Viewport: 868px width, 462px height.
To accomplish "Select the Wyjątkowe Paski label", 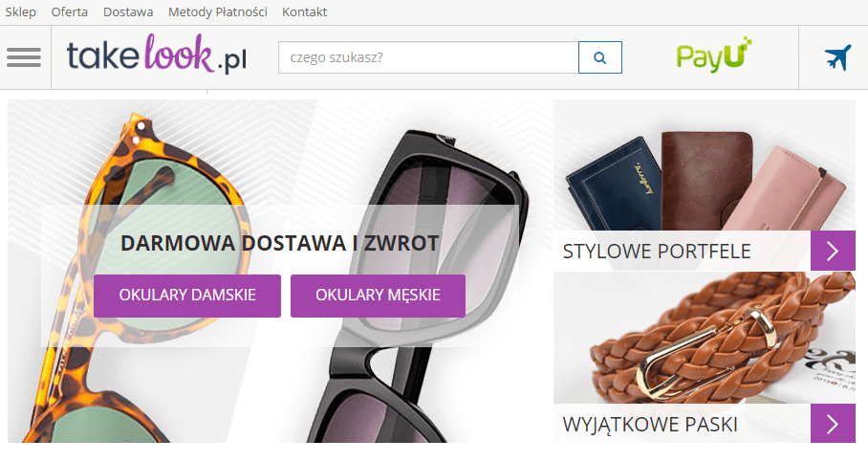I will tap(650, 425).
